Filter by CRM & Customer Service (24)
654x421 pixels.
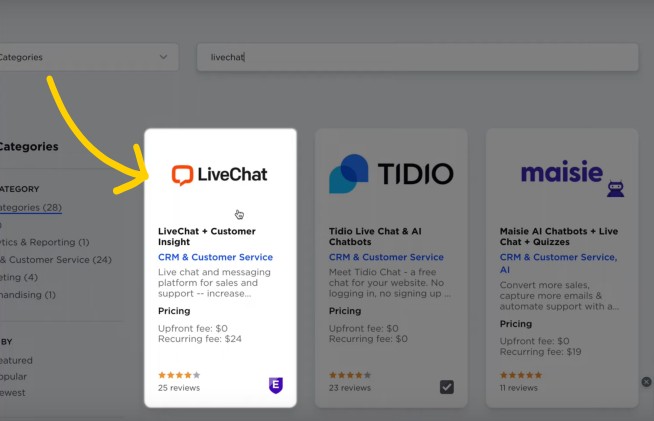pos(56,260)
